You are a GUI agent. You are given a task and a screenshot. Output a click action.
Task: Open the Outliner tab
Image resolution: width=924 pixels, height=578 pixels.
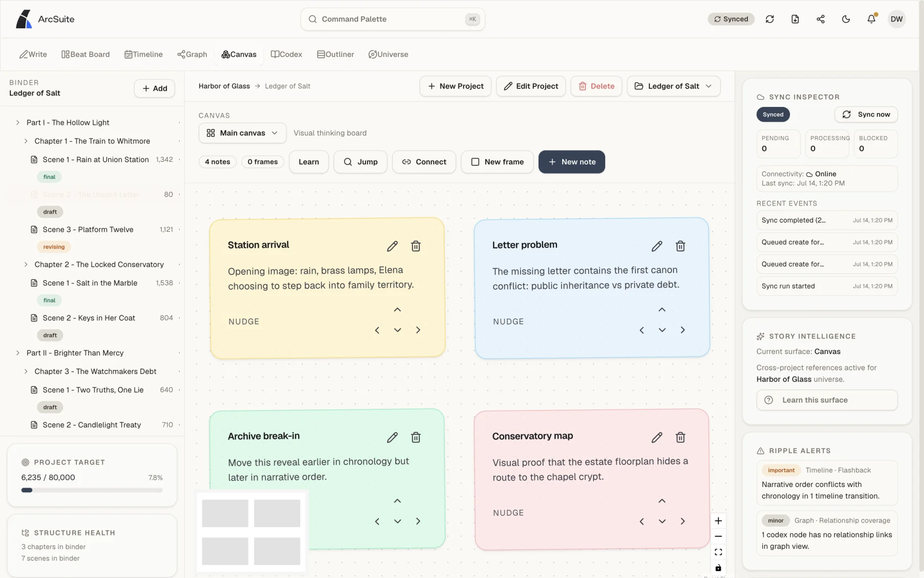pos(335,54)
